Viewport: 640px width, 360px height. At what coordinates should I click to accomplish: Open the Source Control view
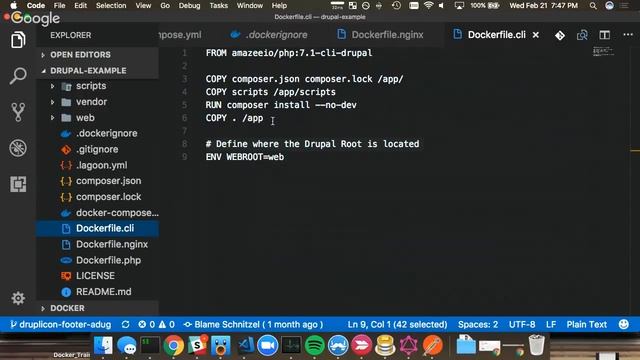click(x=18, y=112)
